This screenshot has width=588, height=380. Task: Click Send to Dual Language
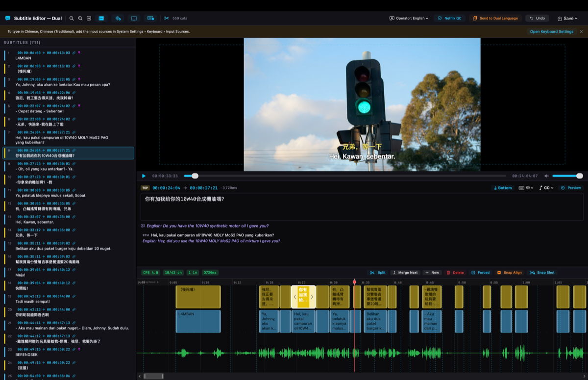tap(495, 18)
